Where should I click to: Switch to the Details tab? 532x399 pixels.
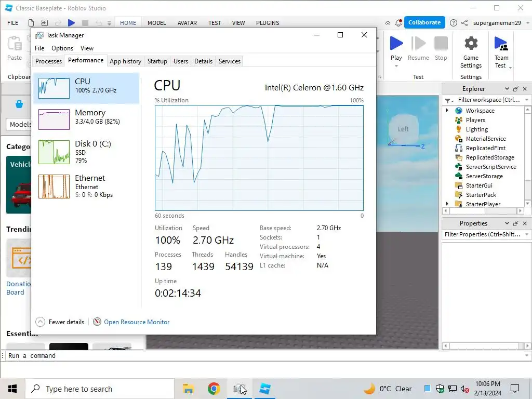click(x=203, y=61)
